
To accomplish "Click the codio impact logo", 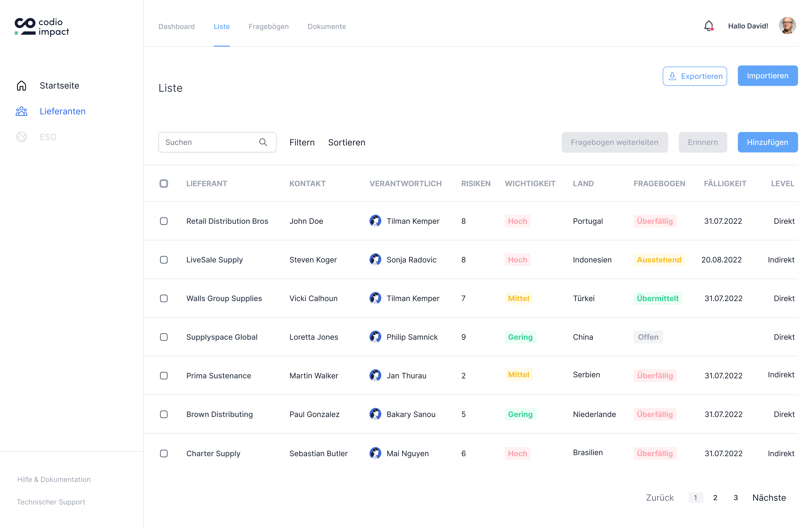I will 42,27.
